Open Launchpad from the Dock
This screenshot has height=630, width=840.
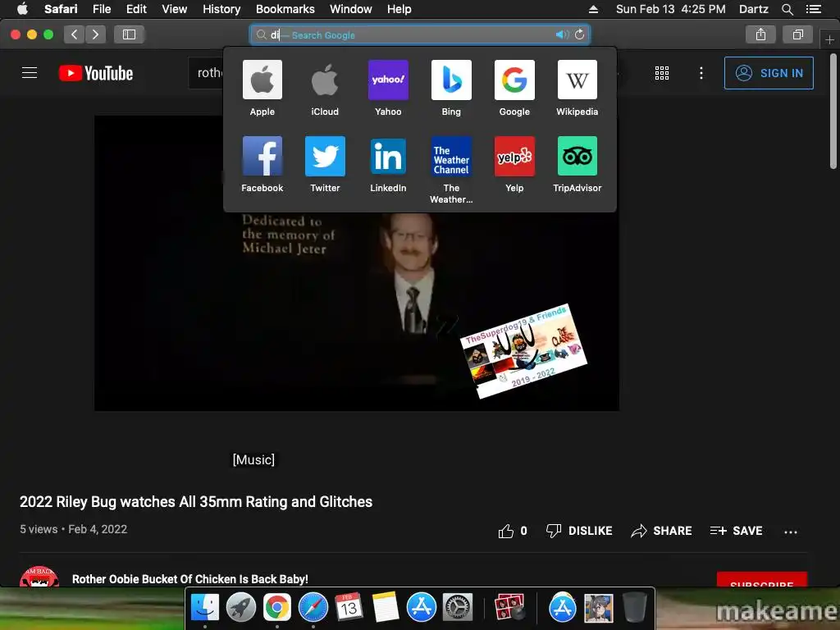[x=240, y=608]
